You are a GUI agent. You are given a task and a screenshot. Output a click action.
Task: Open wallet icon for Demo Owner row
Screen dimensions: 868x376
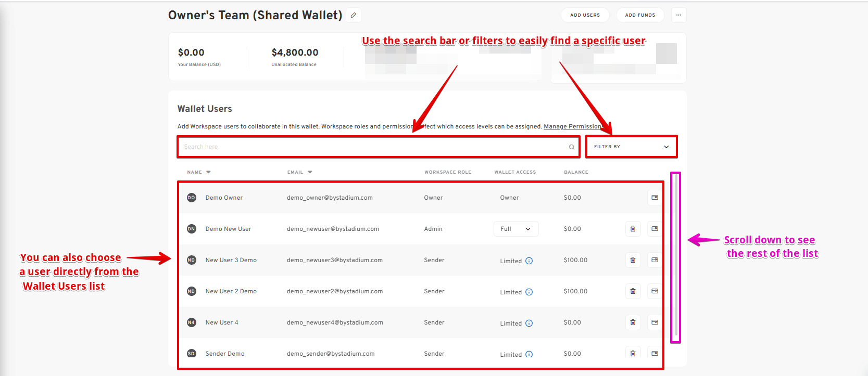[655, 198]
